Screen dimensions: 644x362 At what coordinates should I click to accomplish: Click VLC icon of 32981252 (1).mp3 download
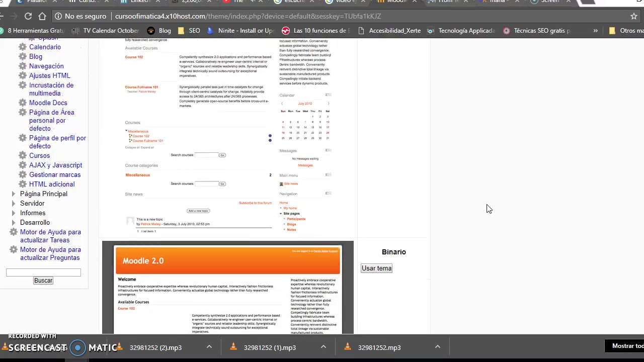pyautogui.click(x=233, y=347)
